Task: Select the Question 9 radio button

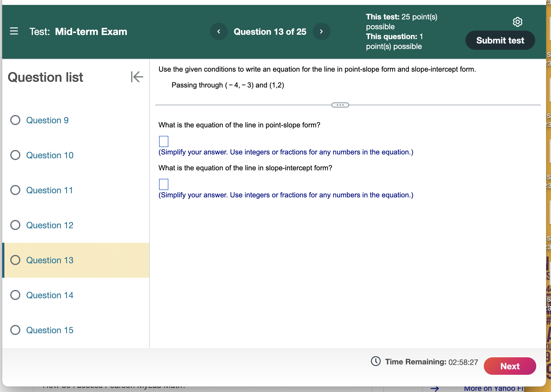Action: click(15, 120)
